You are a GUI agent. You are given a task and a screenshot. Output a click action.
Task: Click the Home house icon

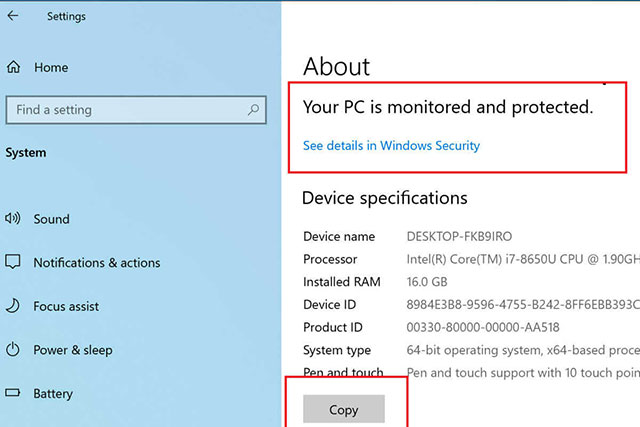(13, 67)
